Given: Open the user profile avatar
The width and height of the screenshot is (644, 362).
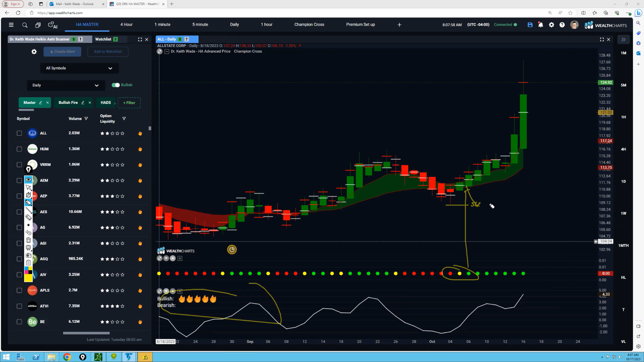Looking at the screenshot, I should click(574, 25).
